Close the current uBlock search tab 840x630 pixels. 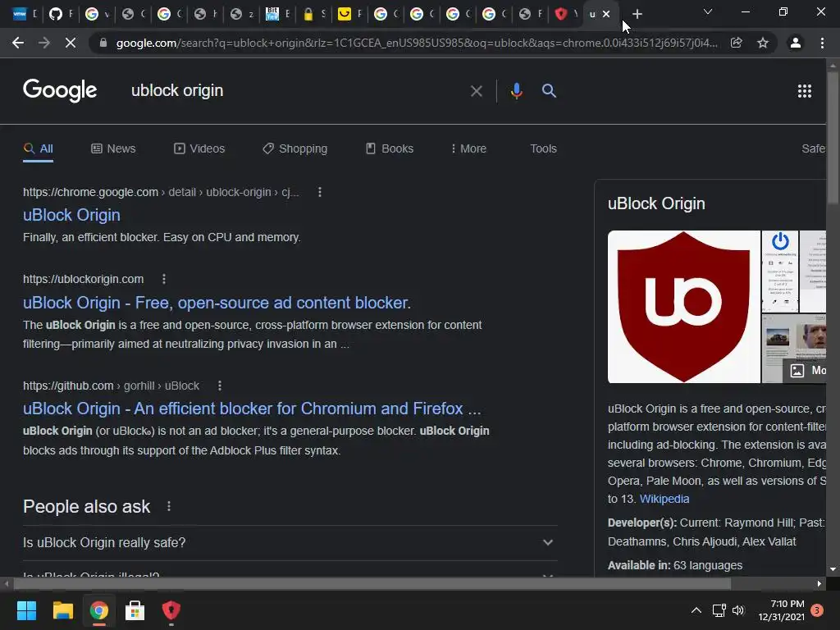pos(606,14)
